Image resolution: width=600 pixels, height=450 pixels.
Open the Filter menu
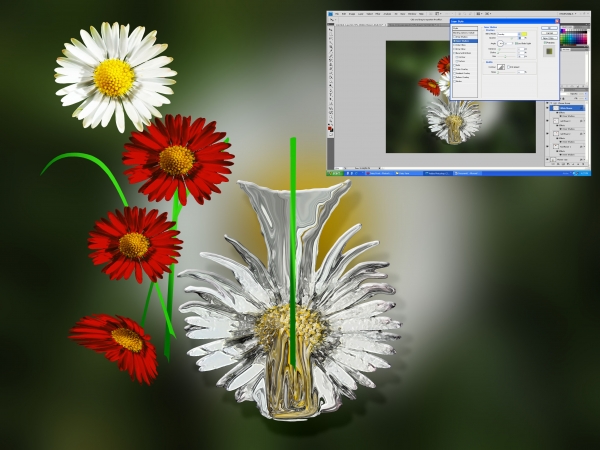[378, 14]
